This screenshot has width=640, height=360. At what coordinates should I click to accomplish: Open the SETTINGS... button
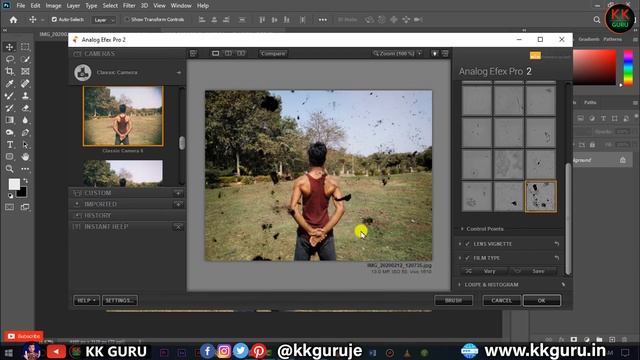[x=120, y=300]
